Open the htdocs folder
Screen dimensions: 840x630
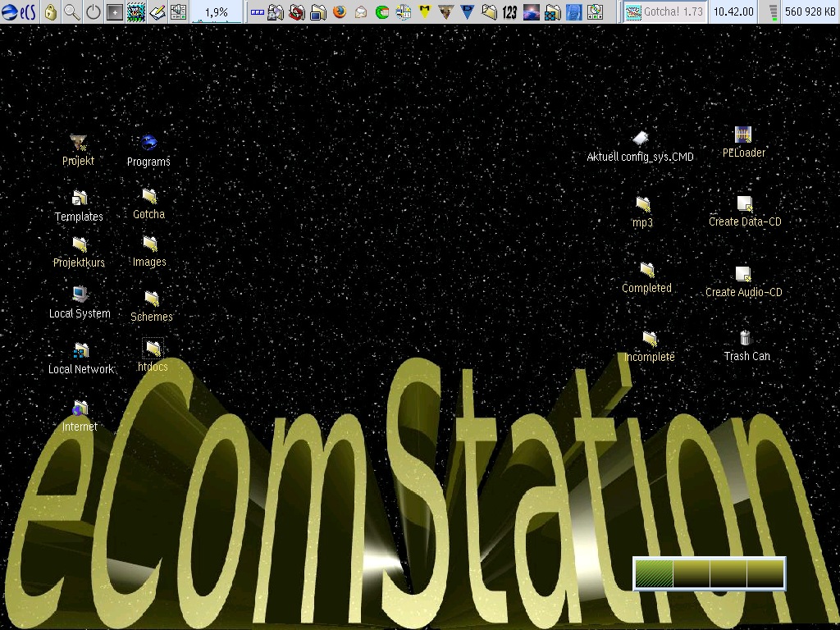coord(153,349)
